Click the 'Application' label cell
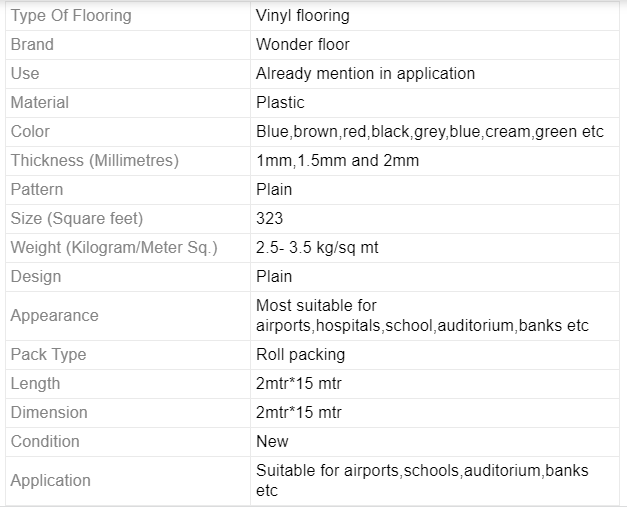 click(x=128, y=481)
